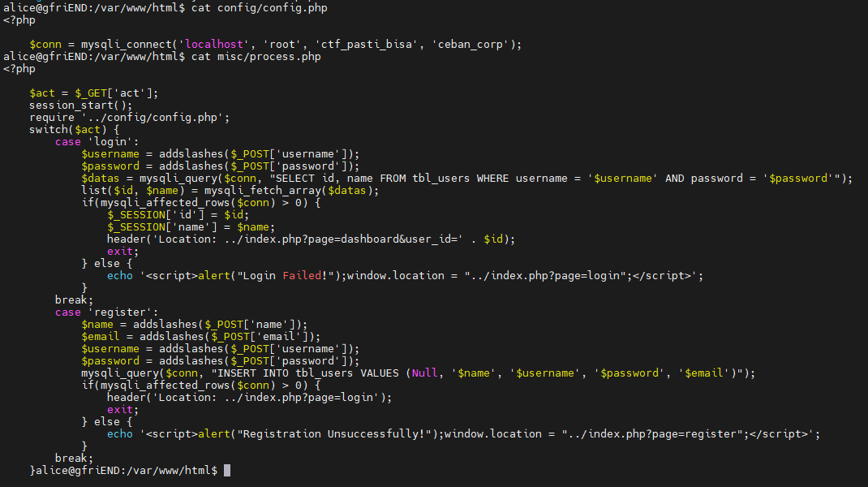Click the $_SESSION['id'] = $id line
This screenshot has width=868, height=487.
coord(178,215)
